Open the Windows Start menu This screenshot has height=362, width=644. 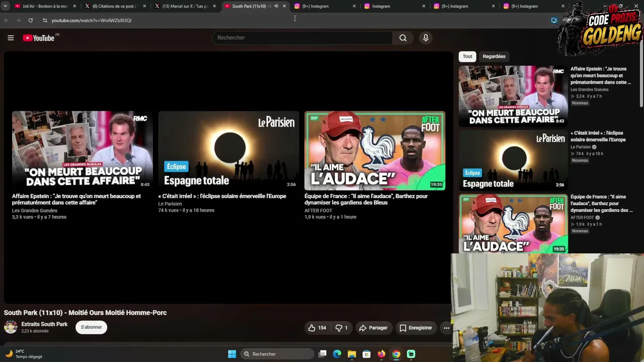pyautogui.click(x=232, y=354)
